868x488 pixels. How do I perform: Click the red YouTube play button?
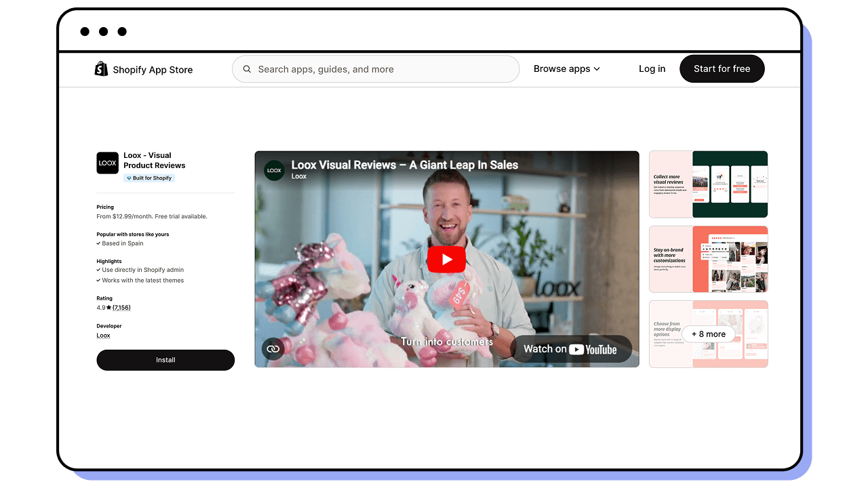[x=446, y=259]
